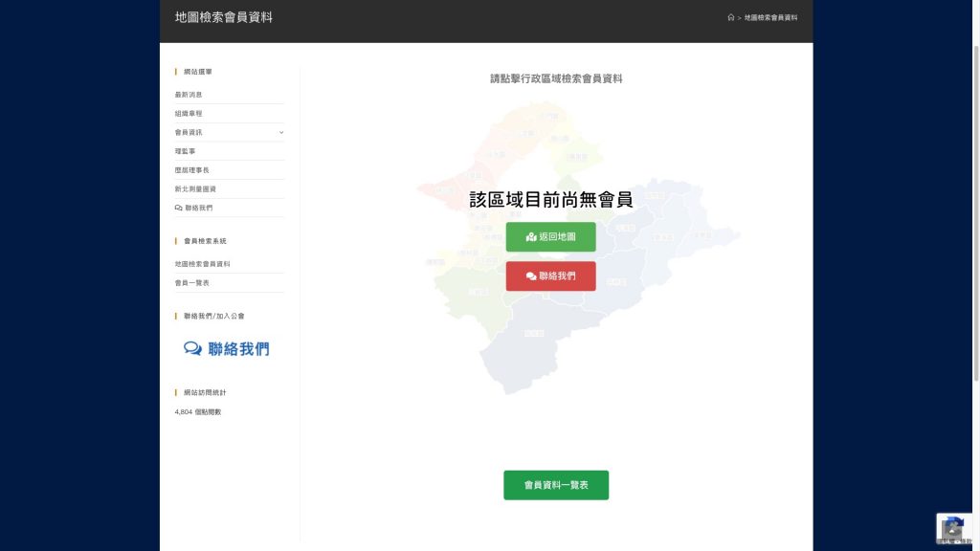Select 理監事 from the sidebar menu
Image resolution: width=980 pixels, height=551 pixels.
(185, 151)
